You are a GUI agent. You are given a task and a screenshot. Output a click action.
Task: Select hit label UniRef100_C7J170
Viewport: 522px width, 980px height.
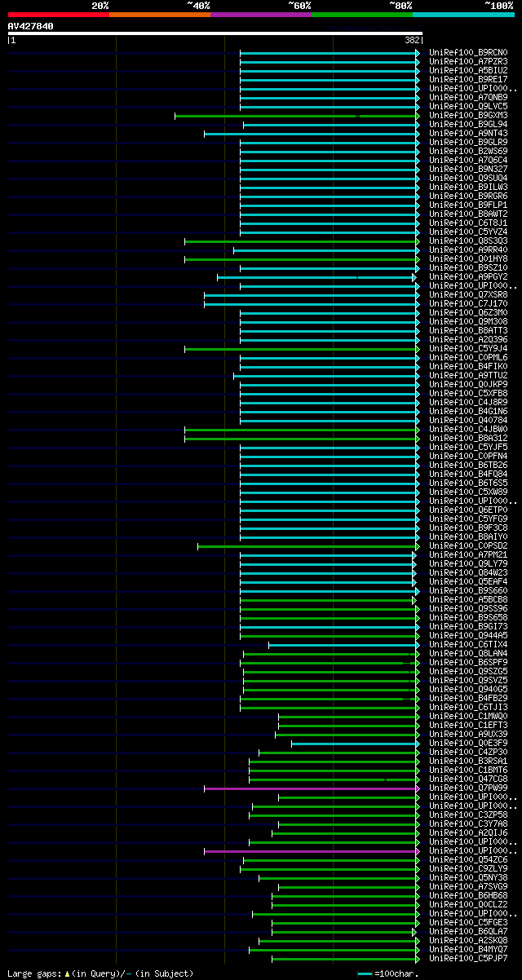coord(469,304)
